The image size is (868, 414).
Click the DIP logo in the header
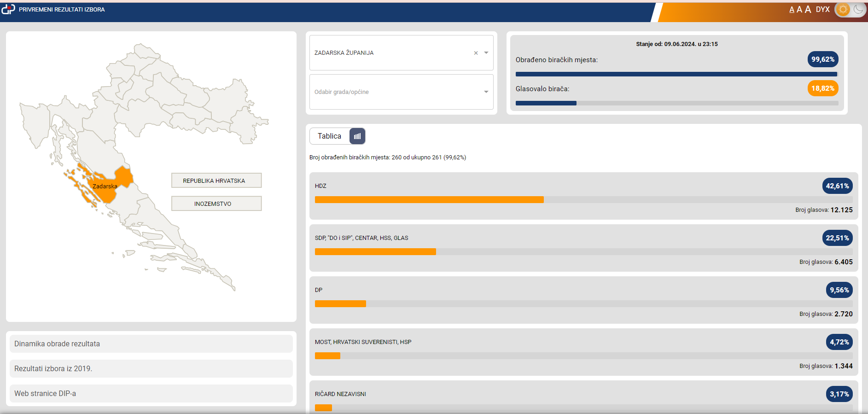click(8, 9)
